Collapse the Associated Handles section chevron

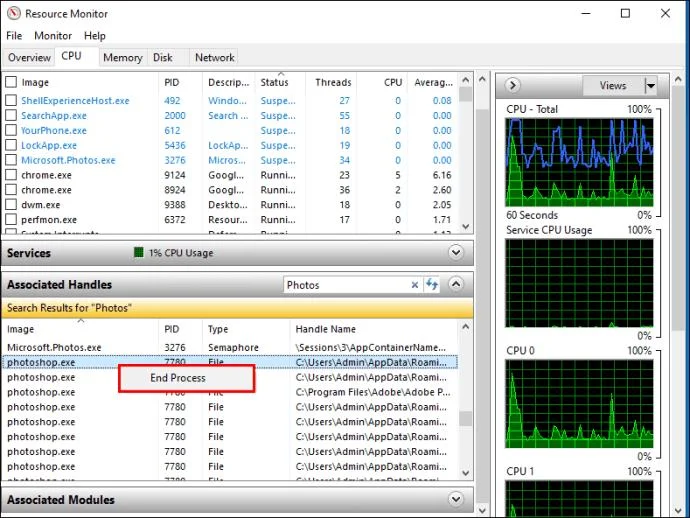[456, 284]
